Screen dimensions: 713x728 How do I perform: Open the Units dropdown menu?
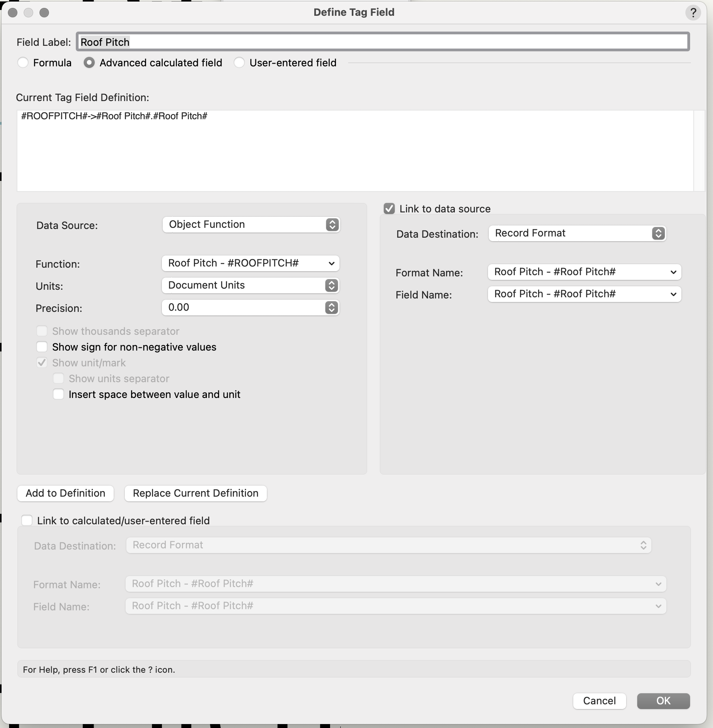250,285
